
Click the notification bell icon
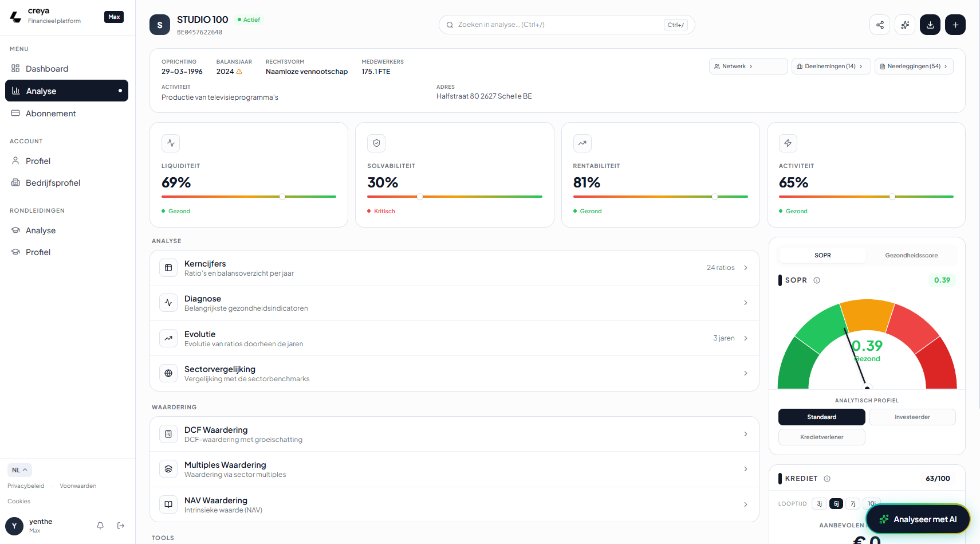[100, 526]
